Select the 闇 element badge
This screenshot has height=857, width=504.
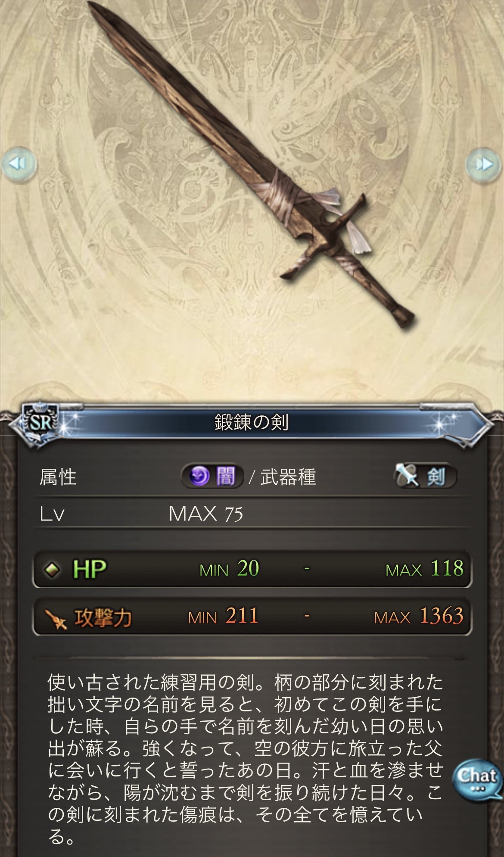[212, 477]
